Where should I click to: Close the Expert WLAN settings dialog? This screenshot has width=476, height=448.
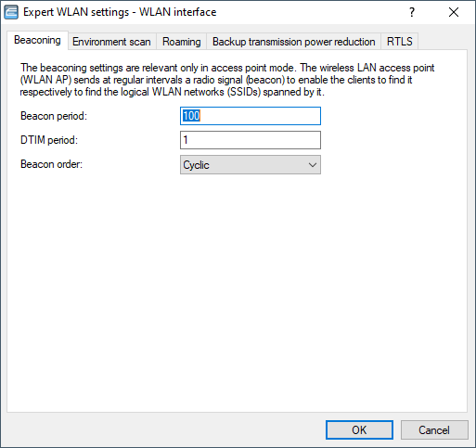[x=454, y=12]
